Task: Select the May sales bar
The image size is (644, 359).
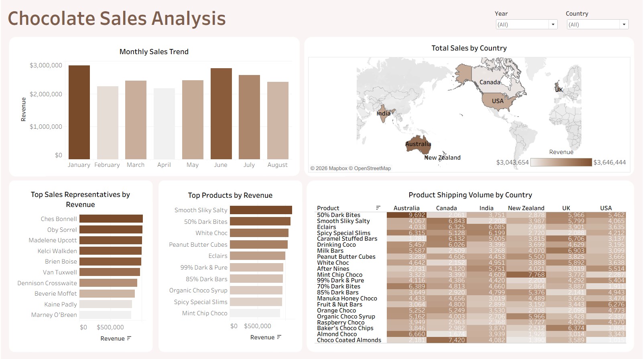Action: pyautogui.click(x=193, y=120)
